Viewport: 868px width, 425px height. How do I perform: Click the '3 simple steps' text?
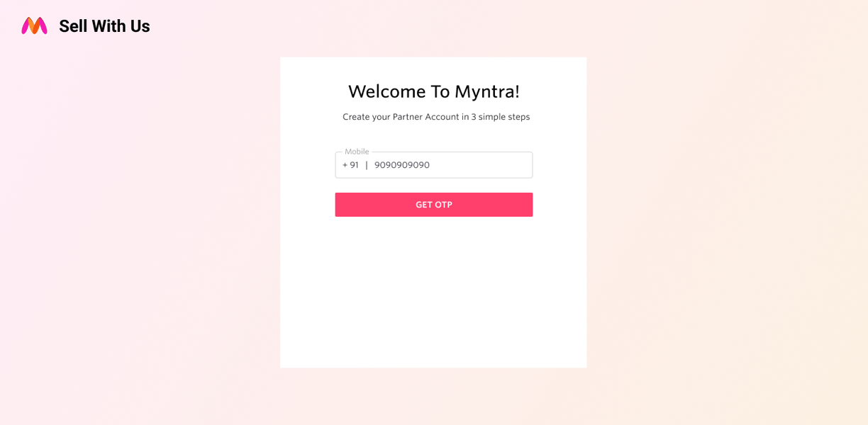coord(501,117)
